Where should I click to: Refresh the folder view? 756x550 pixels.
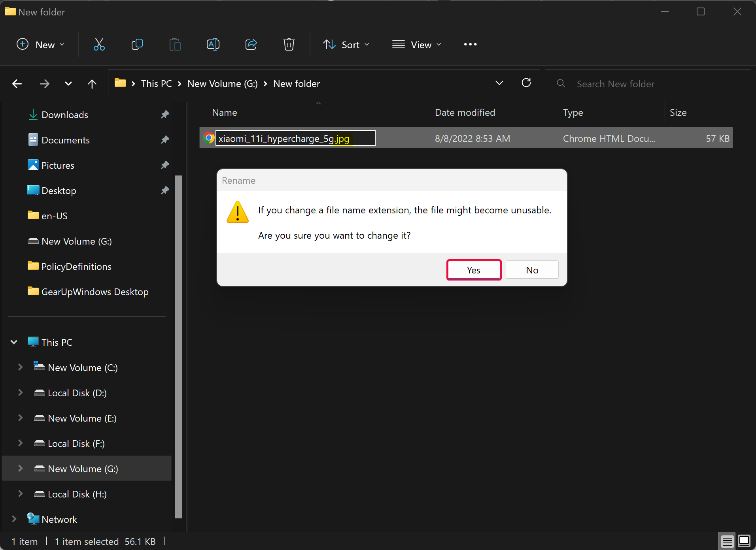pyautogui.click(x=526, y=83)
